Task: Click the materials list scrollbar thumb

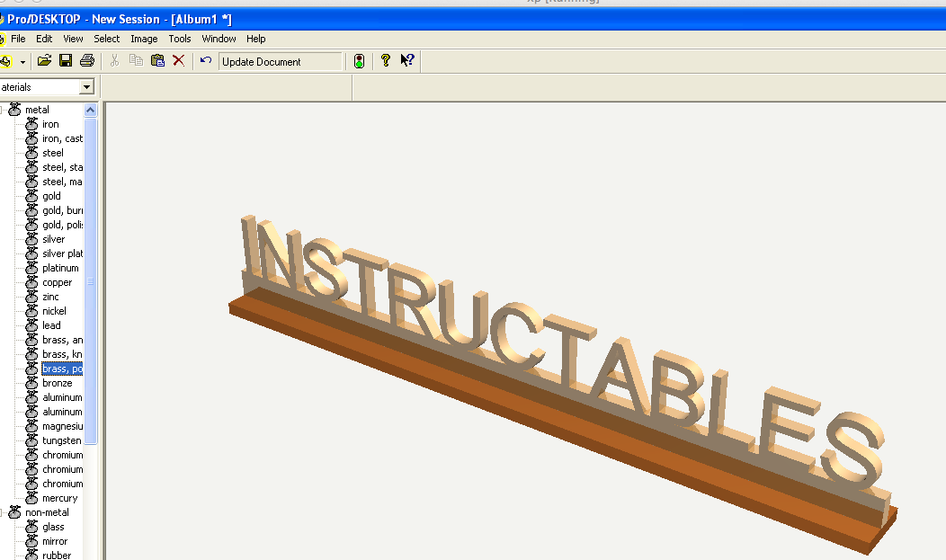Action: [x=91, y=281]
